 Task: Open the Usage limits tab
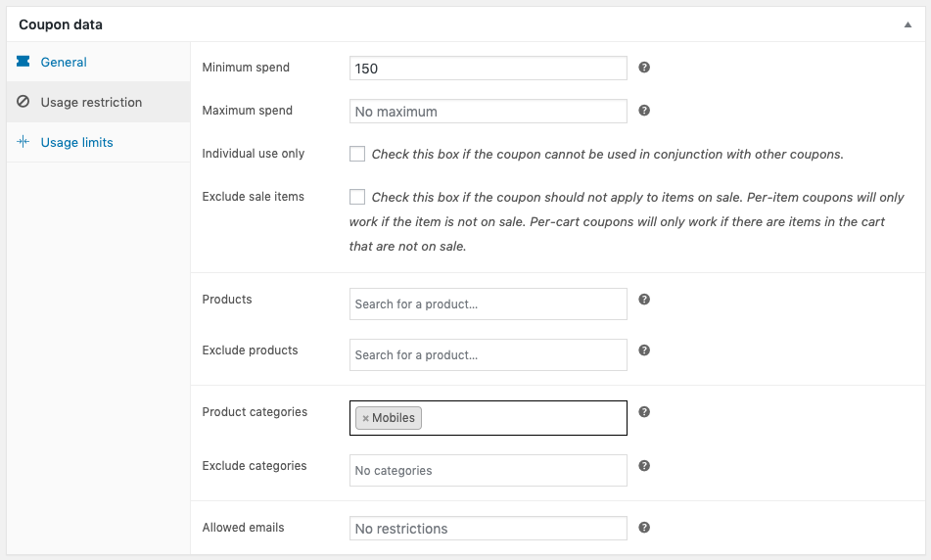click(76, 142)
